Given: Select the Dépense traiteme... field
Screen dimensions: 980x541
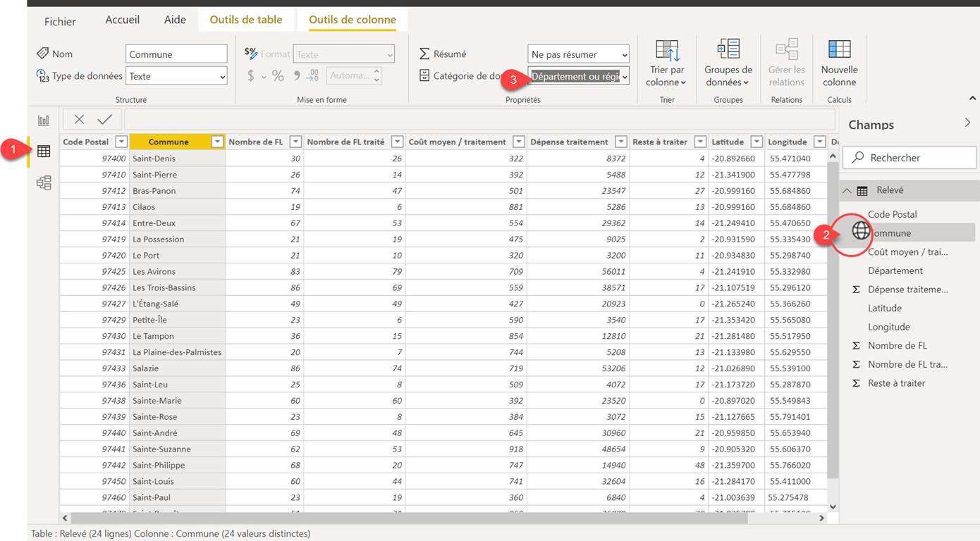Looking at the screenshot, I should point(907,290).
